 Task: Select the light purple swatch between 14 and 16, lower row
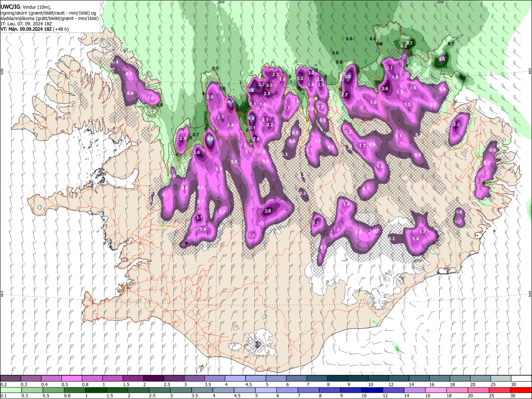tap(415, 390)
